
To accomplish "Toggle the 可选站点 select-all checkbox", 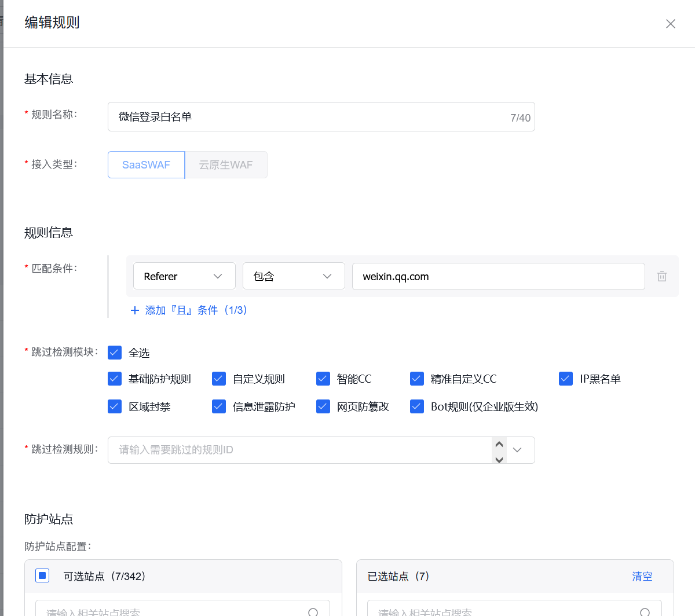I will point(42,576).
